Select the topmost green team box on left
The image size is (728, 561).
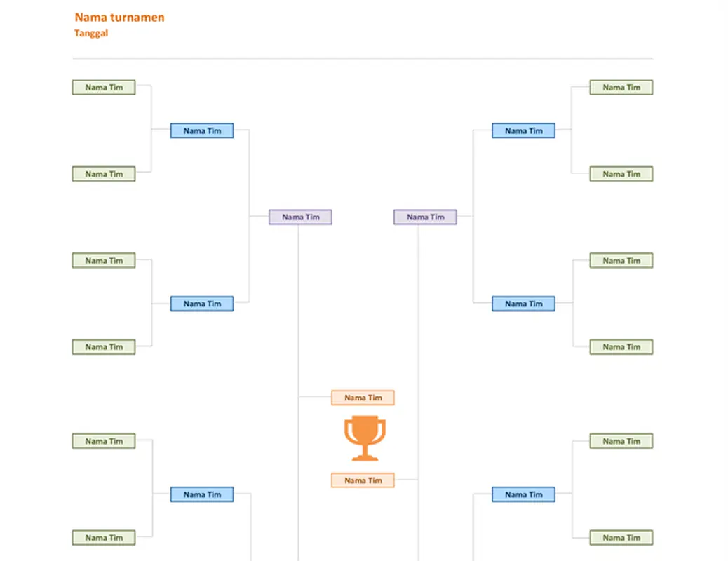click(x=104, y=88)
